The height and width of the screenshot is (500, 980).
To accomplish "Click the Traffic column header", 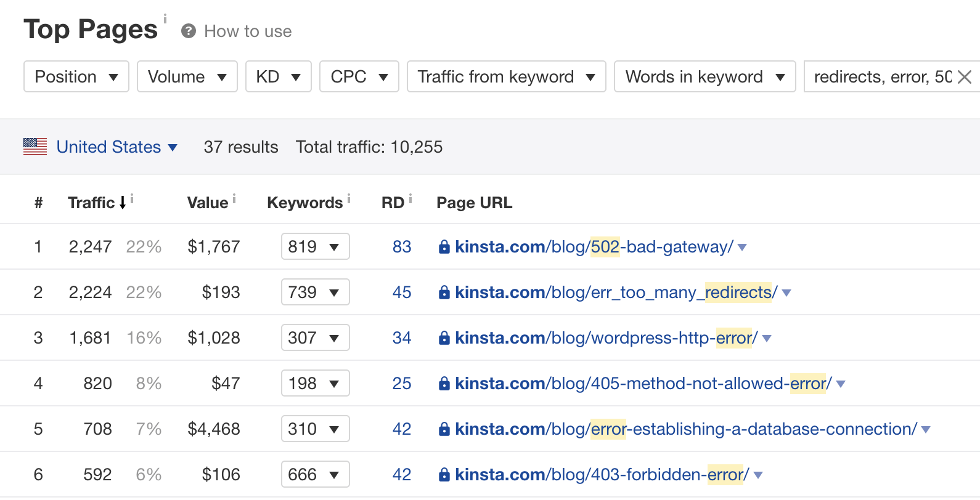I will pos(91,203).
